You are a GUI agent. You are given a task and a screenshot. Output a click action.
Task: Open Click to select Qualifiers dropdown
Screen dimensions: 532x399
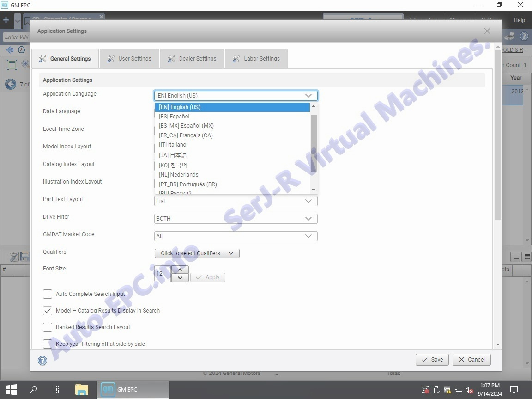point(197,253)
